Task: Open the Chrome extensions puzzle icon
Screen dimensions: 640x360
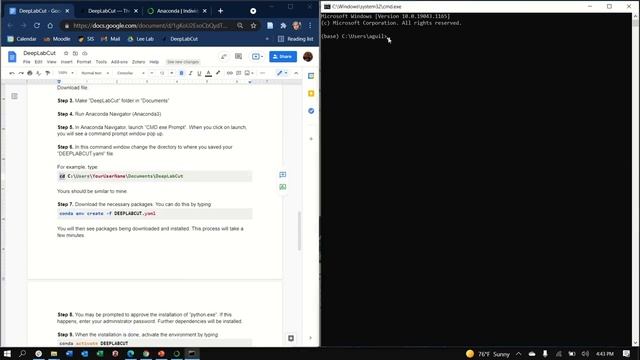Action: click(283, 25)
